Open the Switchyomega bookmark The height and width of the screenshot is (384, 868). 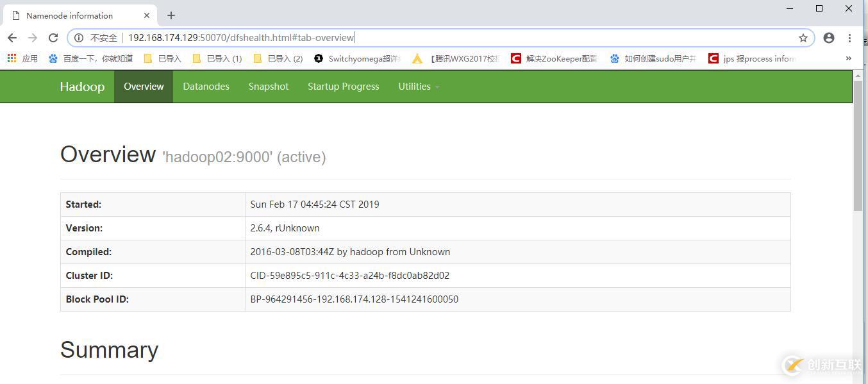(x=357, y=58)
